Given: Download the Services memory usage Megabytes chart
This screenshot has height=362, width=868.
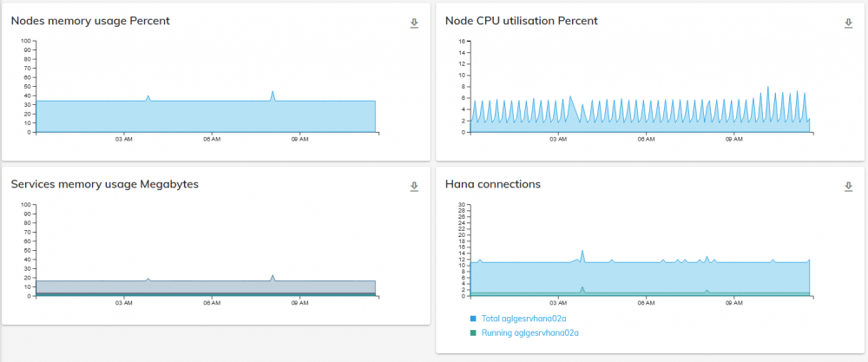Looking at the screenshot, I should (414, 187).
